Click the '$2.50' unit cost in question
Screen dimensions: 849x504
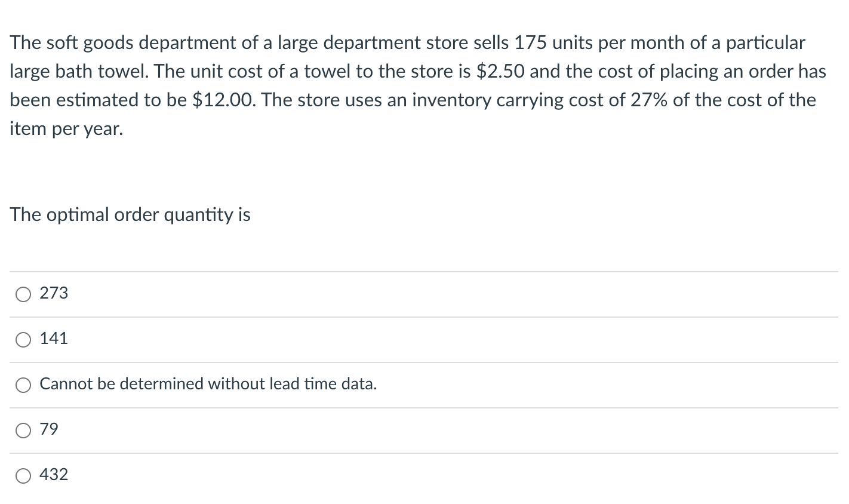click(x=500, y=72)
